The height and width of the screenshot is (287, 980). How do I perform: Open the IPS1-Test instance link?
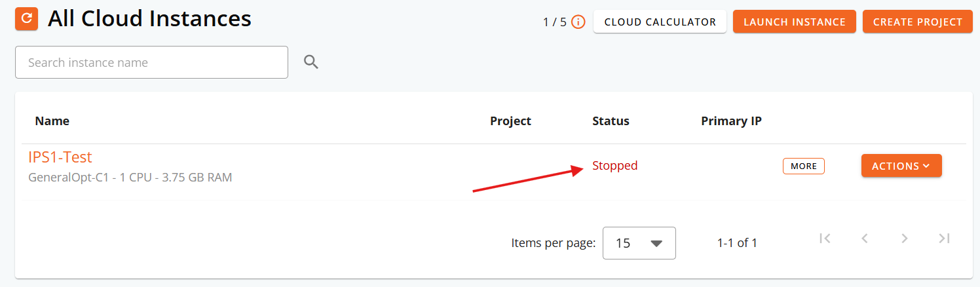tap(60, 157)
